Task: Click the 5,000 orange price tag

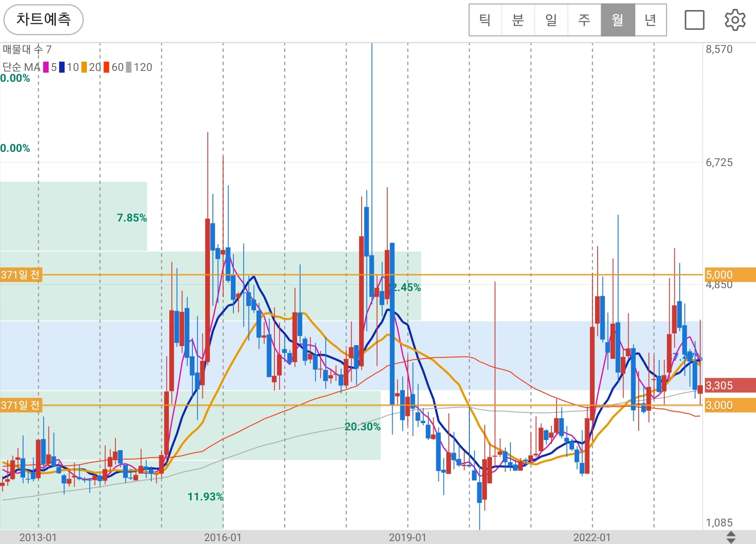Action: click(730, 275)
